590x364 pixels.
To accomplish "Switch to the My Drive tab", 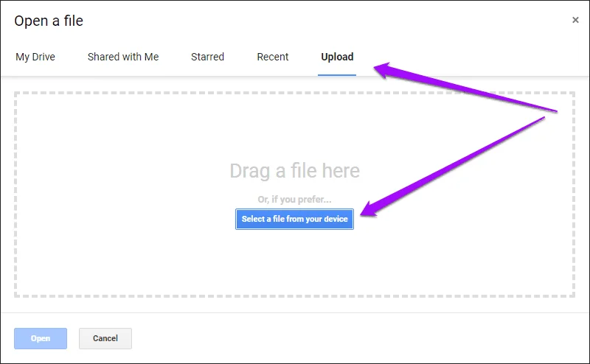I will click(35, 57).
